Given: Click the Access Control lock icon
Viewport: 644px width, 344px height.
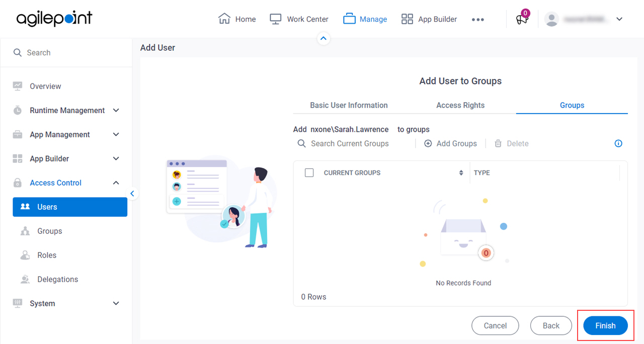Looking at the screenshot, I should (x=18, y=183).
